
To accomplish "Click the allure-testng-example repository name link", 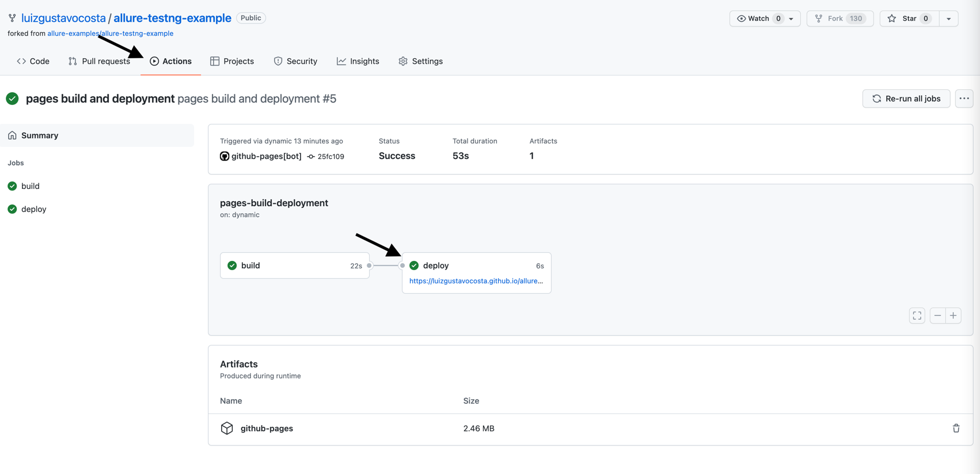I will pyautogui.click(x=172, y=18).
